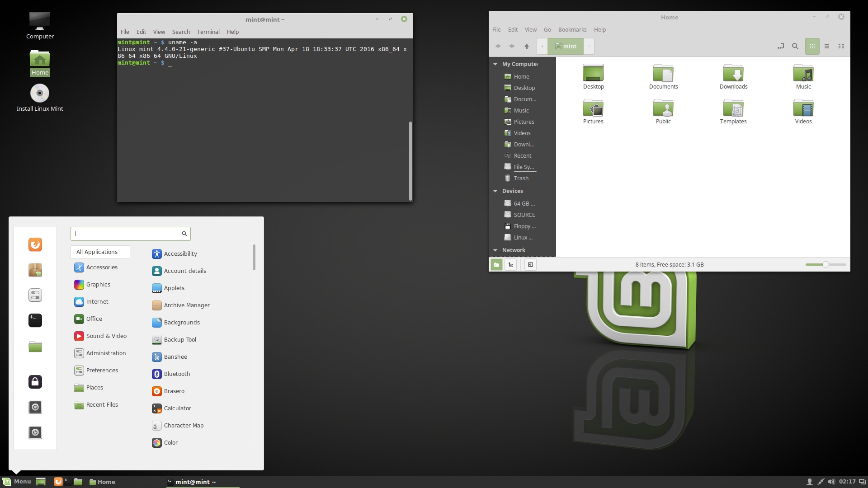Launch Terminal from the menu favorites sidebar
The image size is (868, 488).
(35, 320)
